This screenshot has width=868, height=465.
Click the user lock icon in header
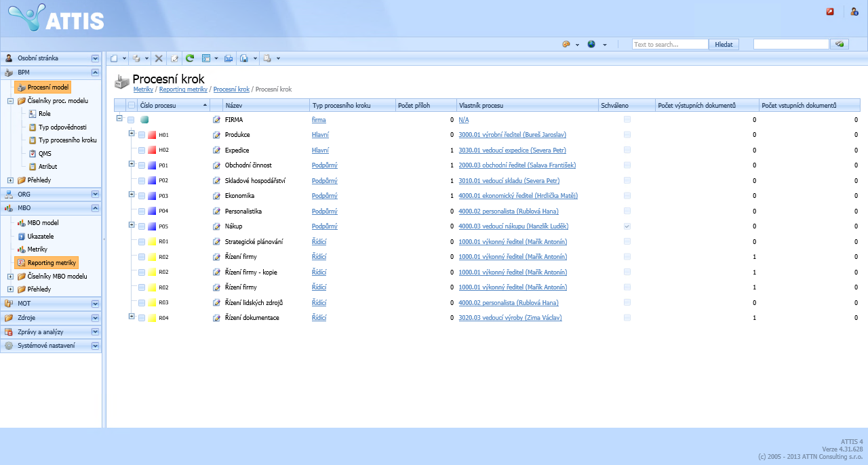(x=854, y=12)
